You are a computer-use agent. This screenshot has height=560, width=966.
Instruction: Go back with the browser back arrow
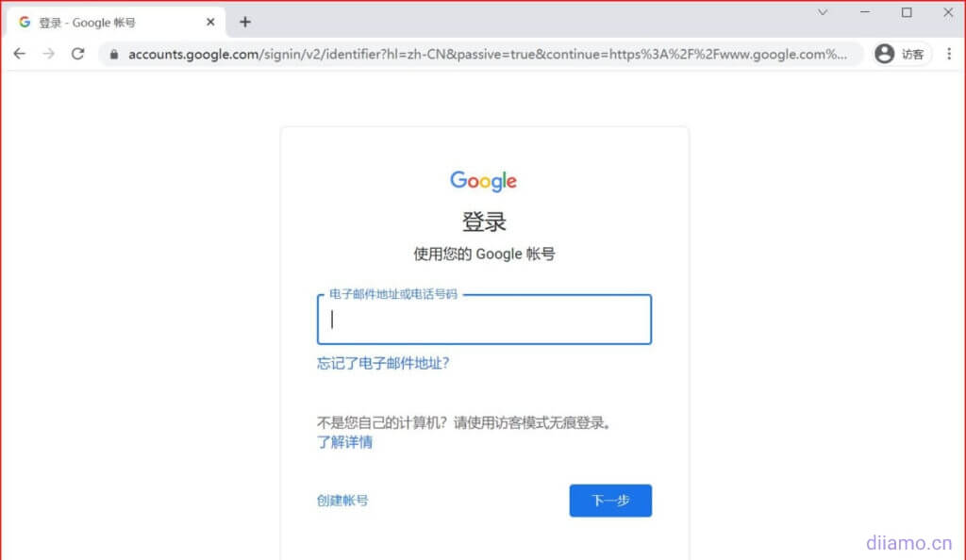[x=20, y=54]
